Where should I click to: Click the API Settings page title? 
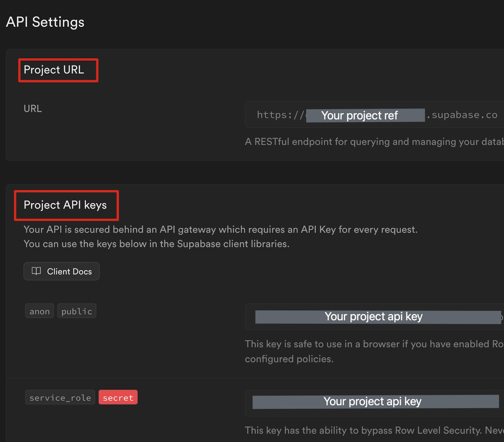coord(45,22)
